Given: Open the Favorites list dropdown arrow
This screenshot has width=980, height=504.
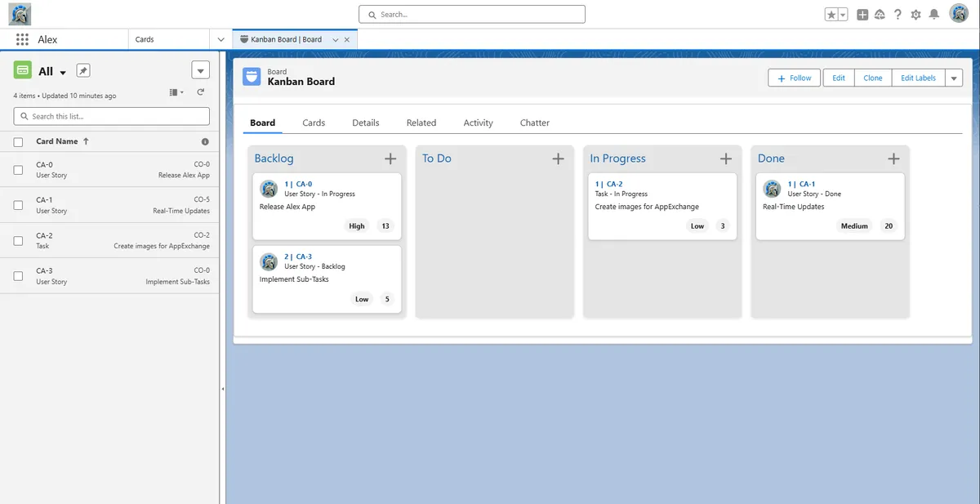Looking at the screenshot, I should 843,15.
